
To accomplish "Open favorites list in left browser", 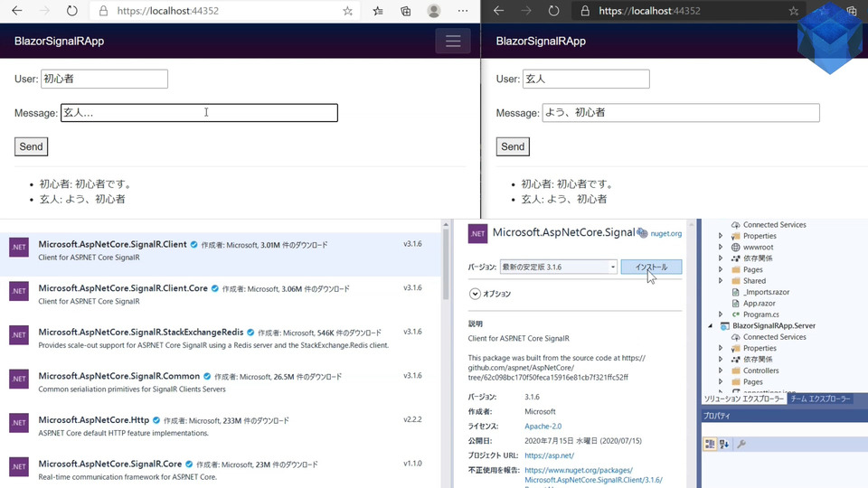I will point(378,11).
